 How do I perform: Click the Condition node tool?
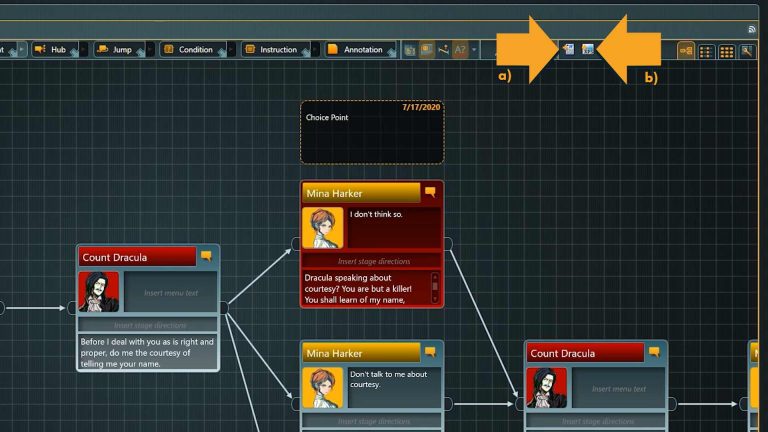click(x=193, y=49)
